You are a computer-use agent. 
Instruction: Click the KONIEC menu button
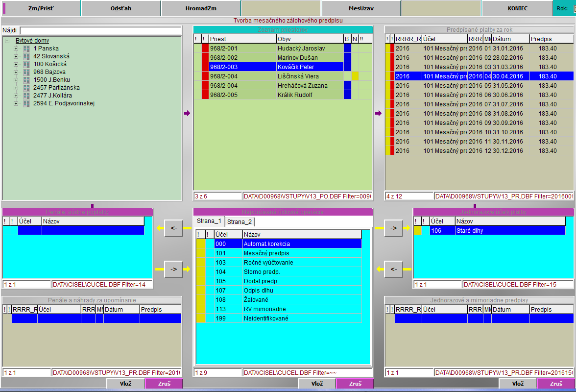point(517,8)
